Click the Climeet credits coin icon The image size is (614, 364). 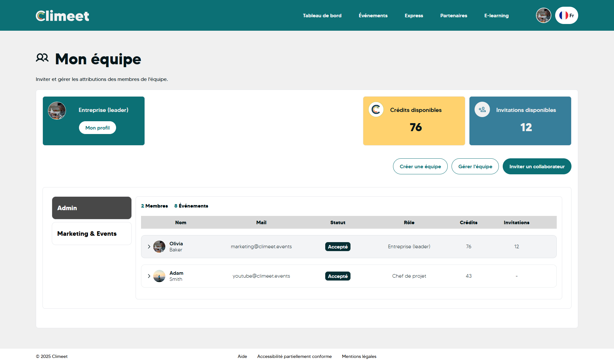[376, 110]
